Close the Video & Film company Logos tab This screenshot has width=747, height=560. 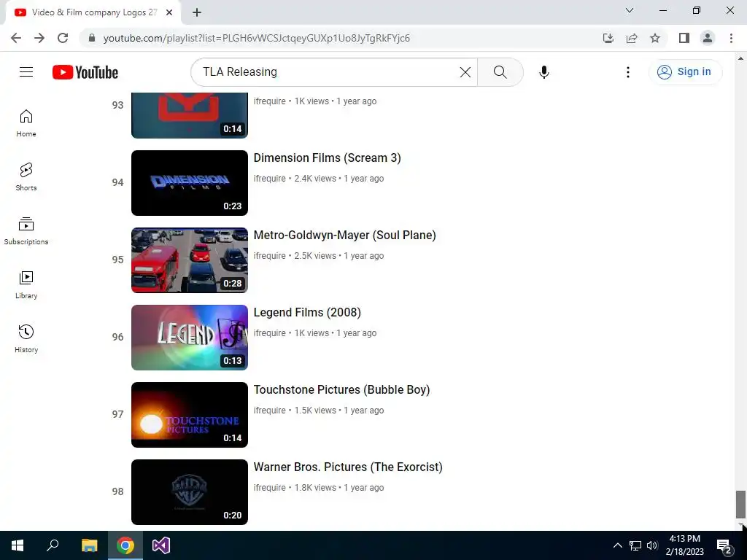coord(169,12)
